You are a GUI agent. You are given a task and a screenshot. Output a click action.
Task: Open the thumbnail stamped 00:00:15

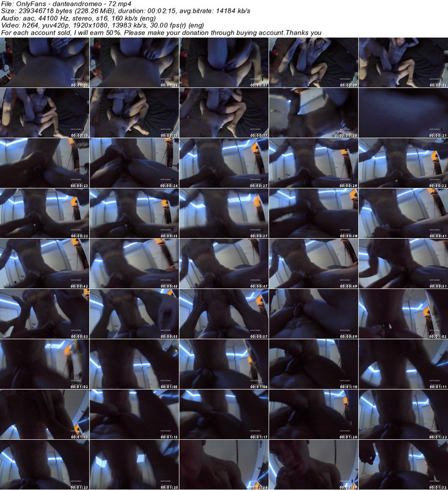(x=134, y=112)
